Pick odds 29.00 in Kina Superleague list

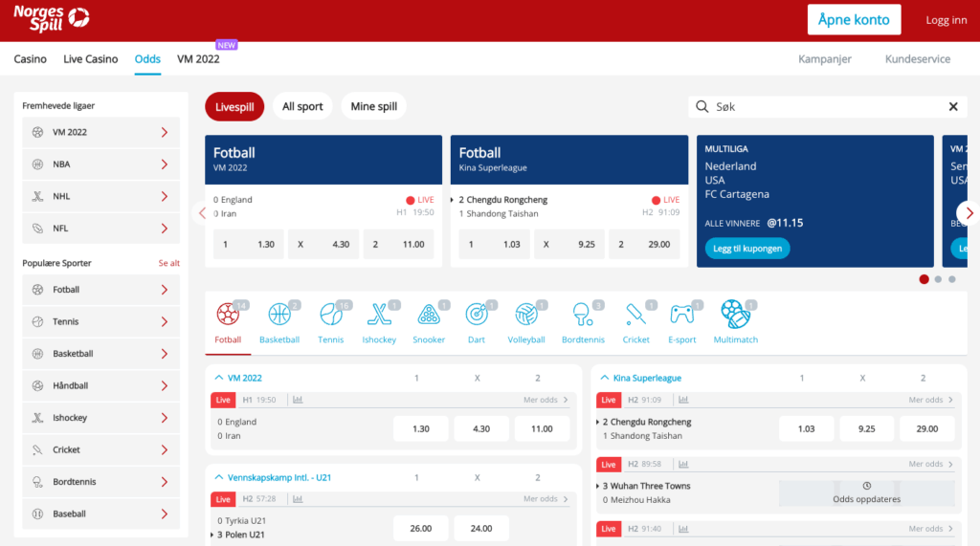[926, 428]
